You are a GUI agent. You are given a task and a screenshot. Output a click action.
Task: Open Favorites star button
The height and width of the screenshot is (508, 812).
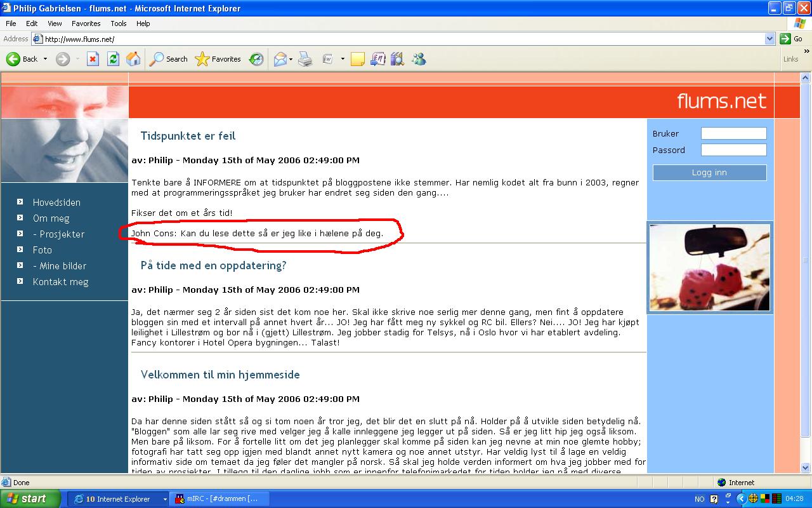[x=218, y=59]
